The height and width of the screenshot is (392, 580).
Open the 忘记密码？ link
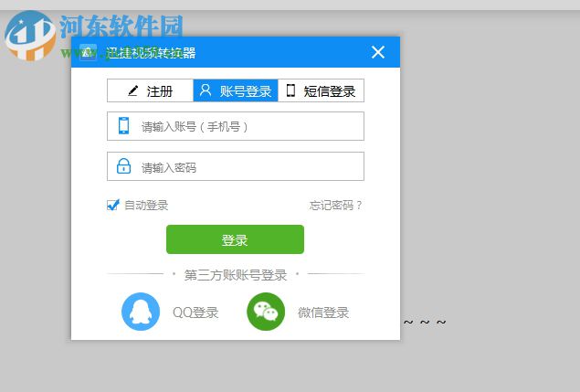tap(335, 205)
